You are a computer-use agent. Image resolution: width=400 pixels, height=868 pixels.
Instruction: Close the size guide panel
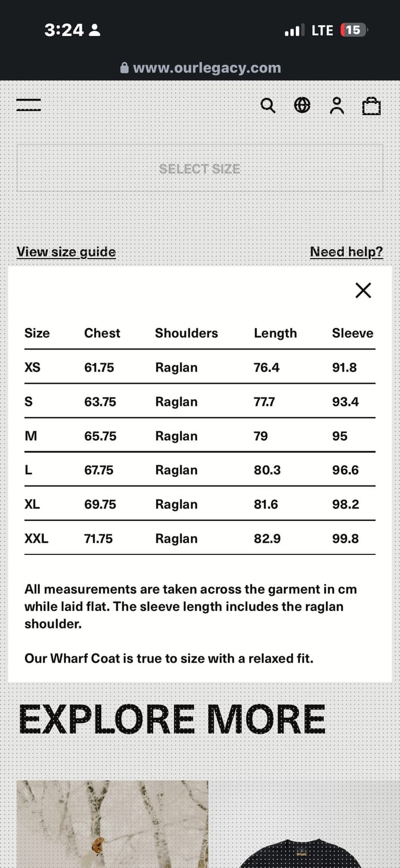[363, 290]
